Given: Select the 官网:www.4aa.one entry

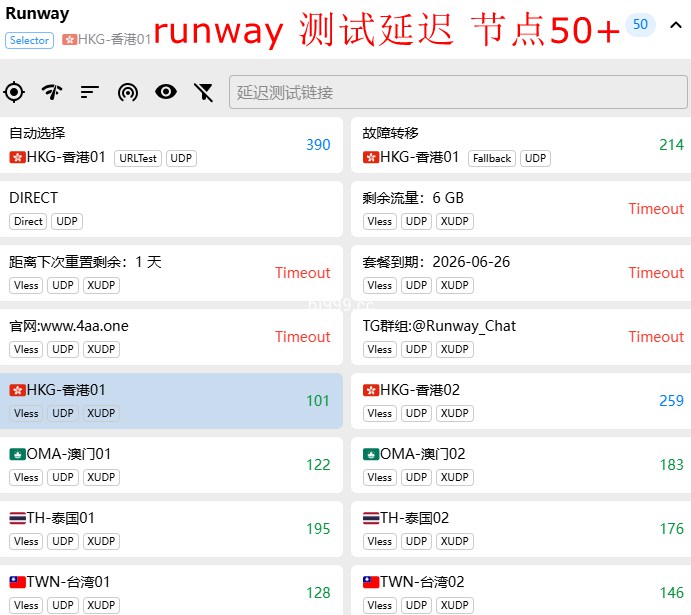Looking at the screenshot, I should [x=171, y=337].
